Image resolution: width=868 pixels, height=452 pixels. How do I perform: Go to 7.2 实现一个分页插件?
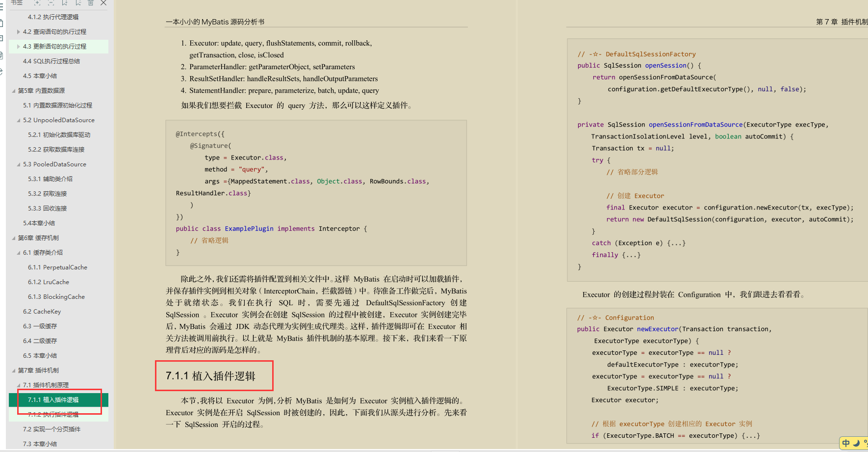51,429
